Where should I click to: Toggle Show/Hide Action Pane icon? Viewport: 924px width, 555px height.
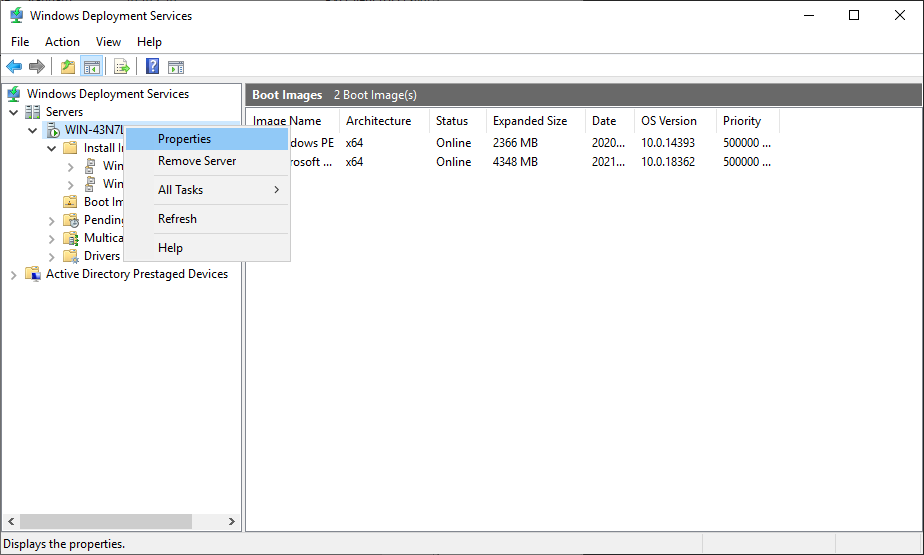[x=176, y=67]
